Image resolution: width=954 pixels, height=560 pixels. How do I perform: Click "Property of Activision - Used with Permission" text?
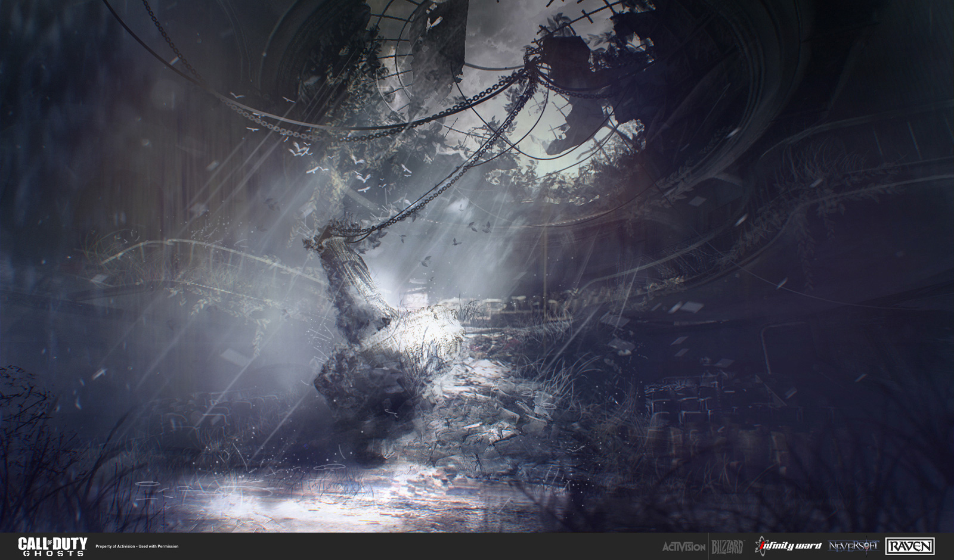click(137, 546)
